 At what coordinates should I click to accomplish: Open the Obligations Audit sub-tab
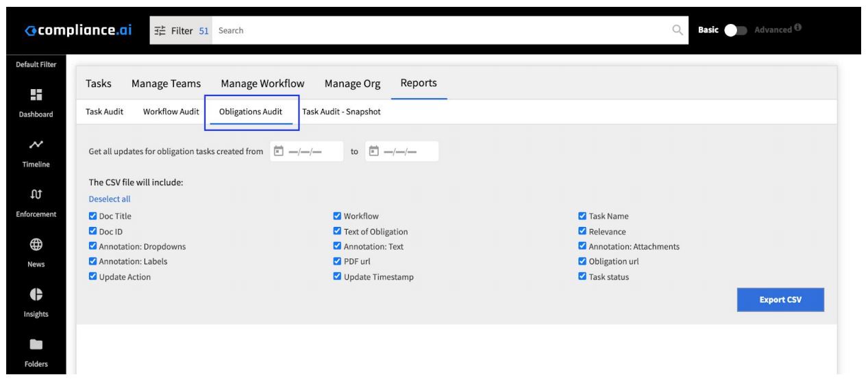click(x=251, y=112)
